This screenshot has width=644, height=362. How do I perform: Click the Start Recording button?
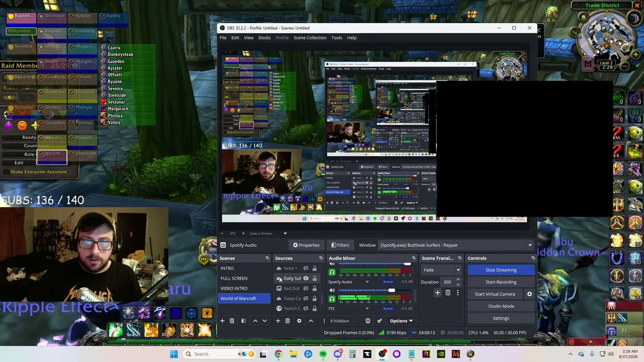(501, 282)
